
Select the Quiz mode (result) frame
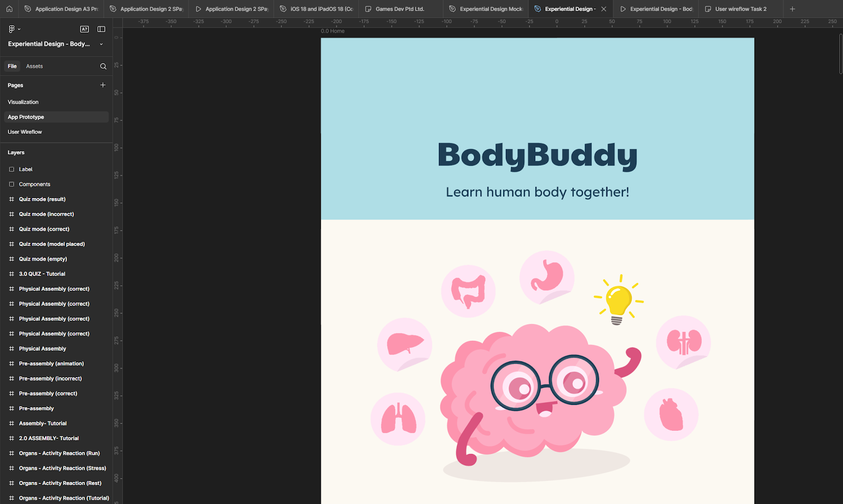click(42, 200)
